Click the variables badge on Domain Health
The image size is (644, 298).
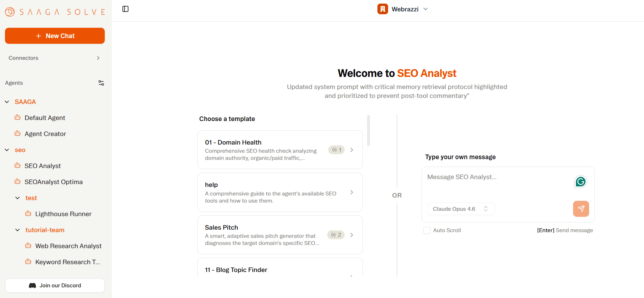(x=336, y=150)
